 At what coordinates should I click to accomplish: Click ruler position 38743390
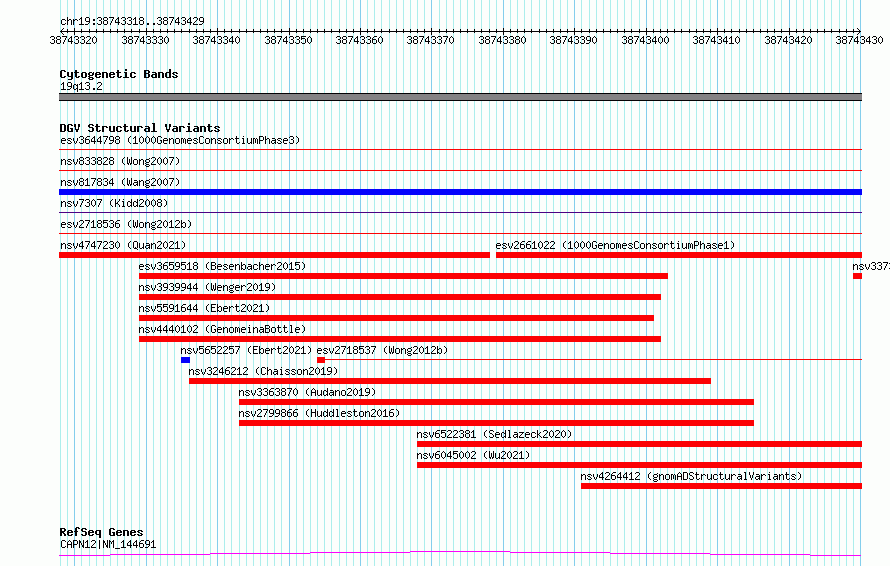573,40
